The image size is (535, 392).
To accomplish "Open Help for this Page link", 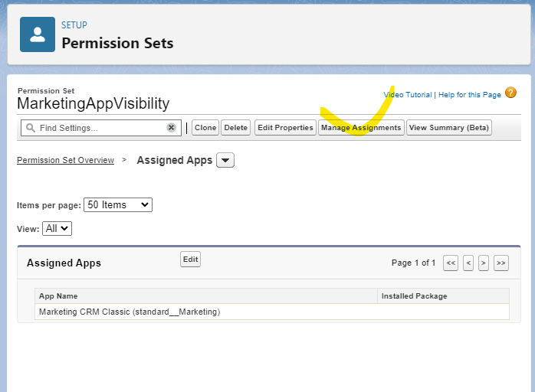I will point(470,95).
